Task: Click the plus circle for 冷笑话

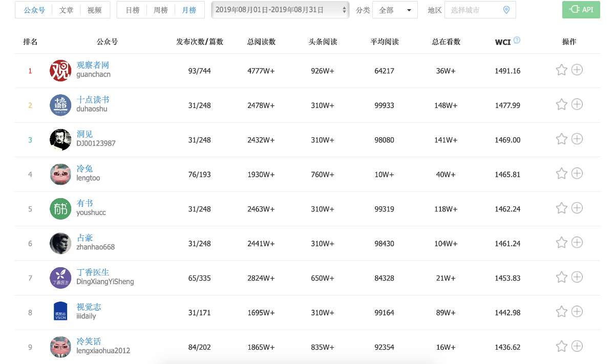Action: [x=577, y=346]
